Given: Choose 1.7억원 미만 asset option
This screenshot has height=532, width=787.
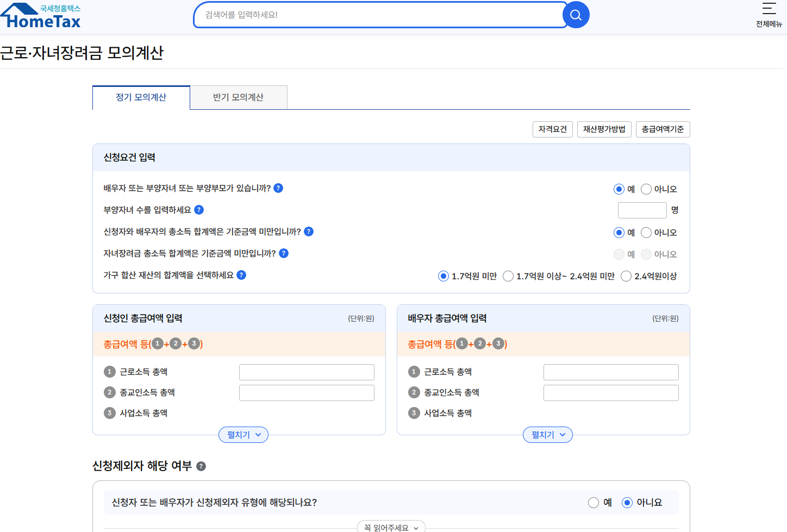Looking at the screenshot, I should point(444,276).
